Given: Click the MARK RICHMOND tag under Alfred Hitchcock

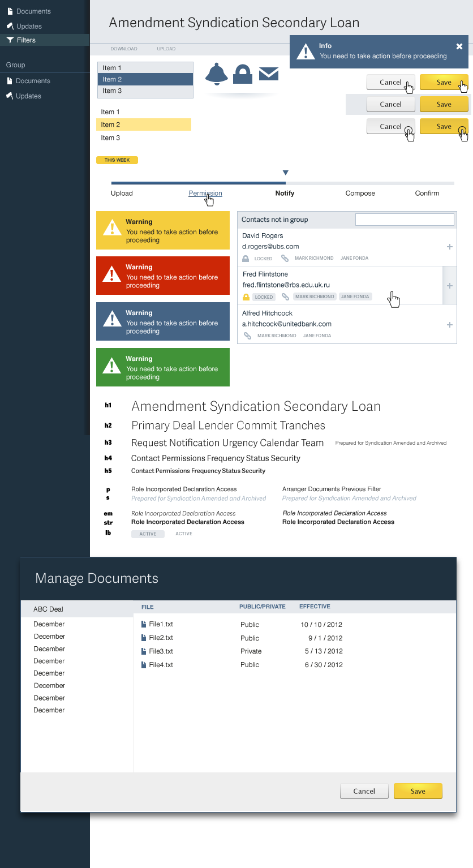Looking at the screenshot, I should pyautogui.click(x=277, y=336).
